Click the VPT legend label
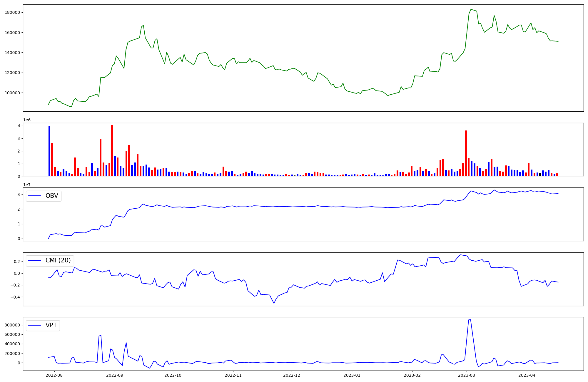Viewport: 588px width, 382px height. click(x=51, y=325)
